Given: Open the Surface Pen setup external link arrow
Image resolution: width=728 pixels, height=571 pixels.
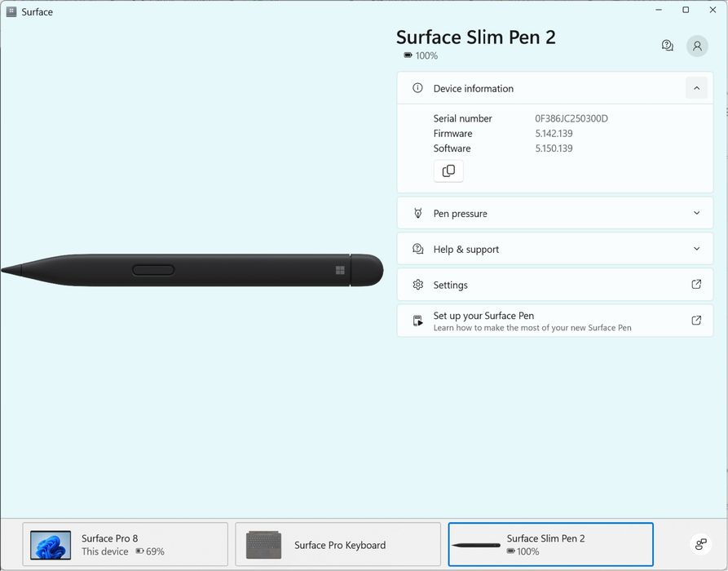Looking at the screenshot, I should [x=696, y=320].
